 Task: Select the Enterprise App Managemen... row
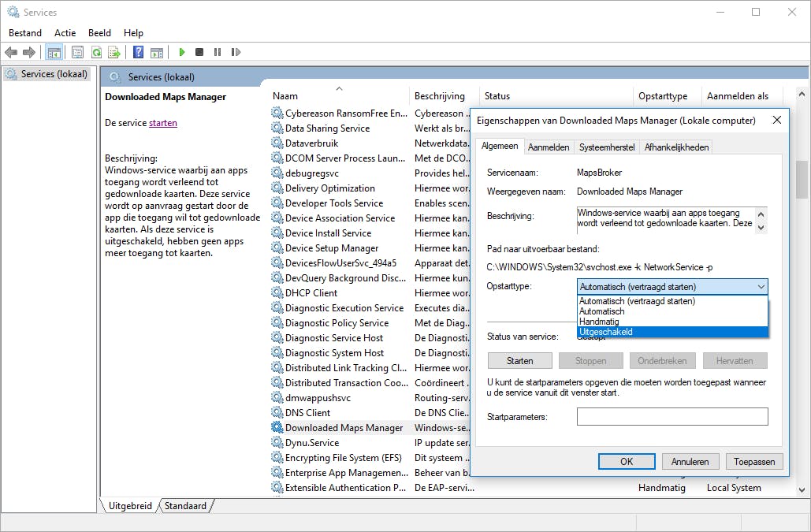(339, 473)
